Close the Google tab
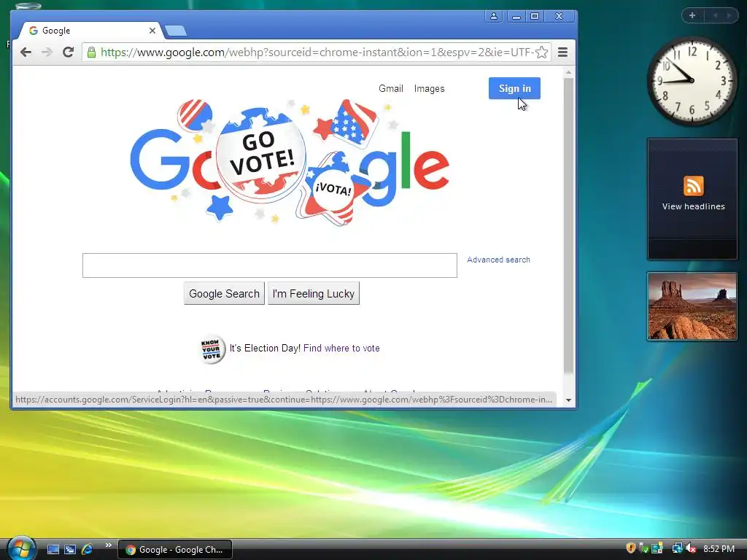 [152, 31]
